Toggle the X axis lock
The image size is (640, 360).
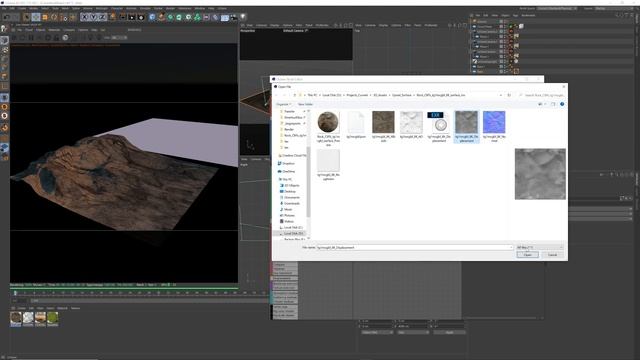point(84,17)
